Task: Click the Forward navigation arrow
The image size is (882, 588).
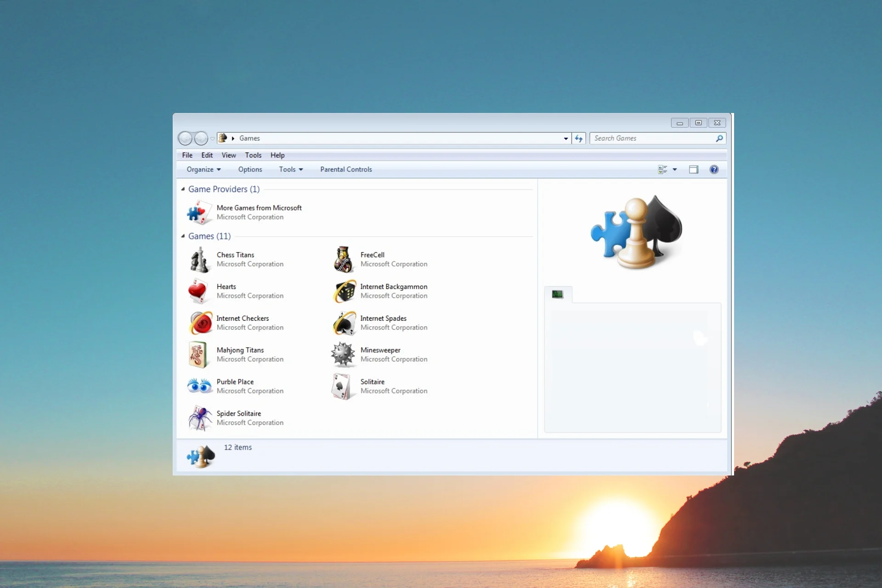Action: [x=201, y=138]
